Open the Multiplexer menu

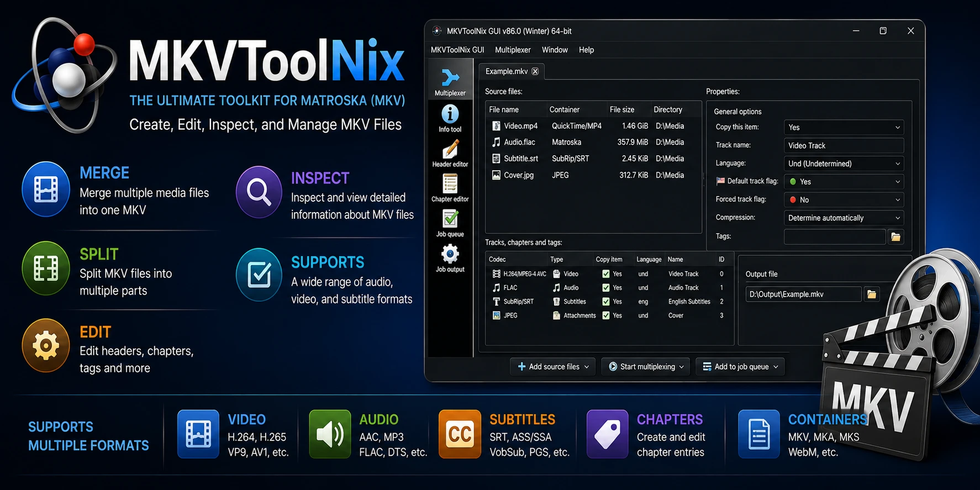click(x=513, y=50)
